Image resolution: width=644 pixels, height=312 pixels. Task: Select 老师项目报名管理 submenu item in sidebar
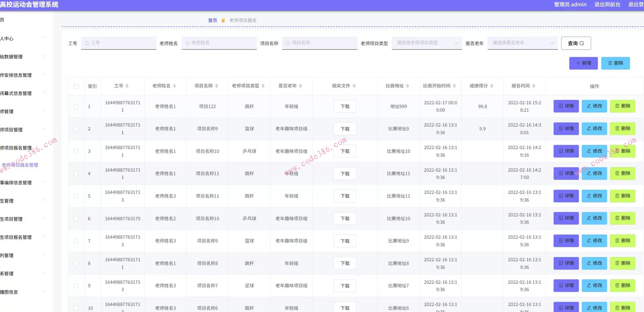(x=20, y=165)
